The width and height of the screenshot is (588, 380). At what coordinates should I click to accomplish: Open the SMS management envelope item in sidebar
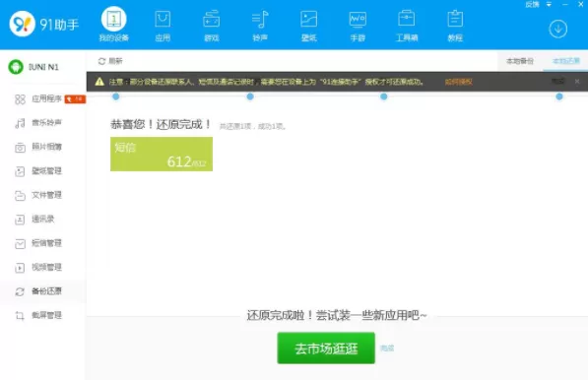(37, 243)
